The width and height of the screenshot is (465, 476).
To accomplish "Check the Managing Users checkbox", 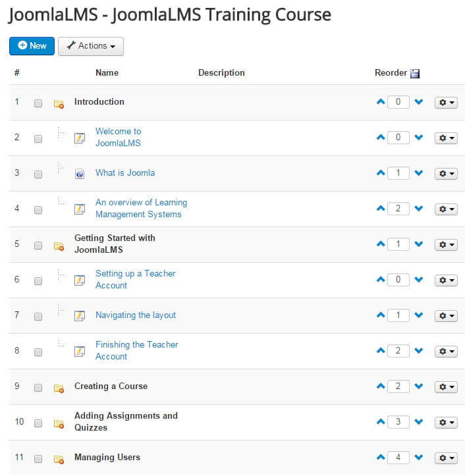I will pos(38,459).
